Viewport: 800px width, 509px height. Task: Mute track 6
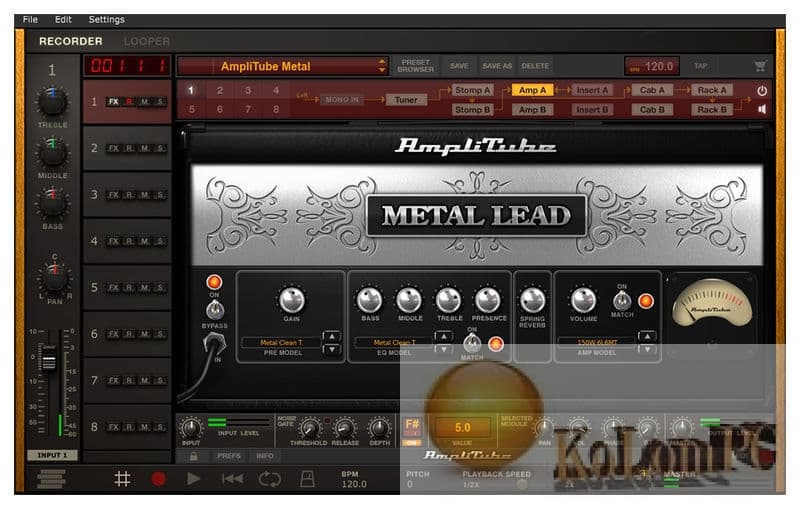[x=145, y=334]
